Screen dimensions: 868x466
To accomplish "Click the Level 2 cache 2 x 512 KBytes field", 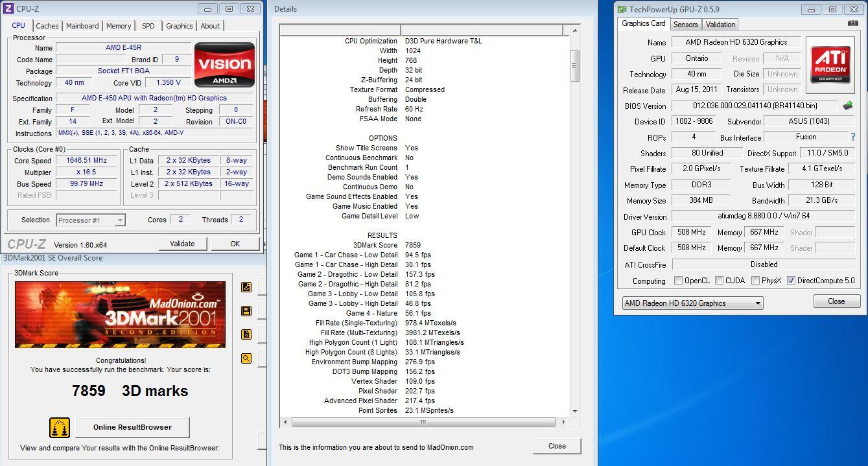I will 188,184.
